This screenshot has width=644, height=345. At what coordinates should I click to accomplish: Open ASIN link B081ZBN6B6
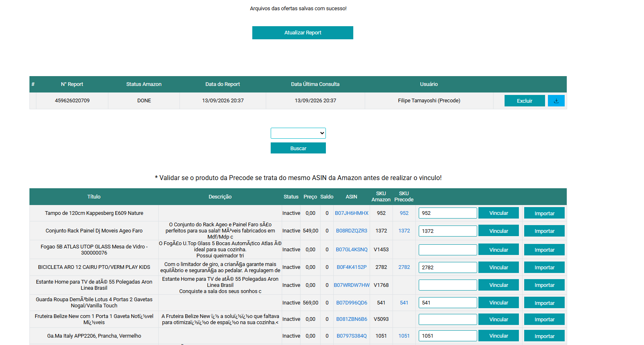tap(352, 319)
